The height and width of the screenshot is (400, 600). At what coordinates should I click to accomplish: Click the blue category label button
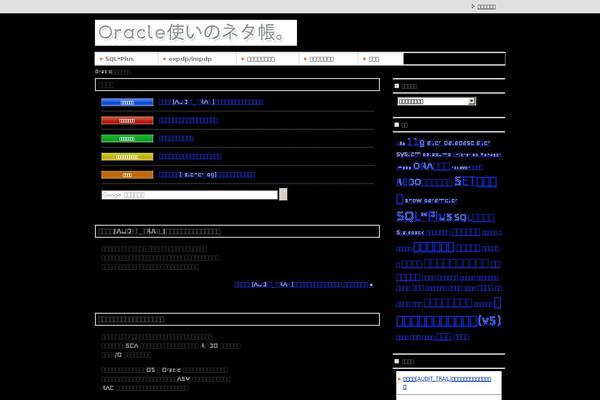pyautogui.click(x=127, y=102)
